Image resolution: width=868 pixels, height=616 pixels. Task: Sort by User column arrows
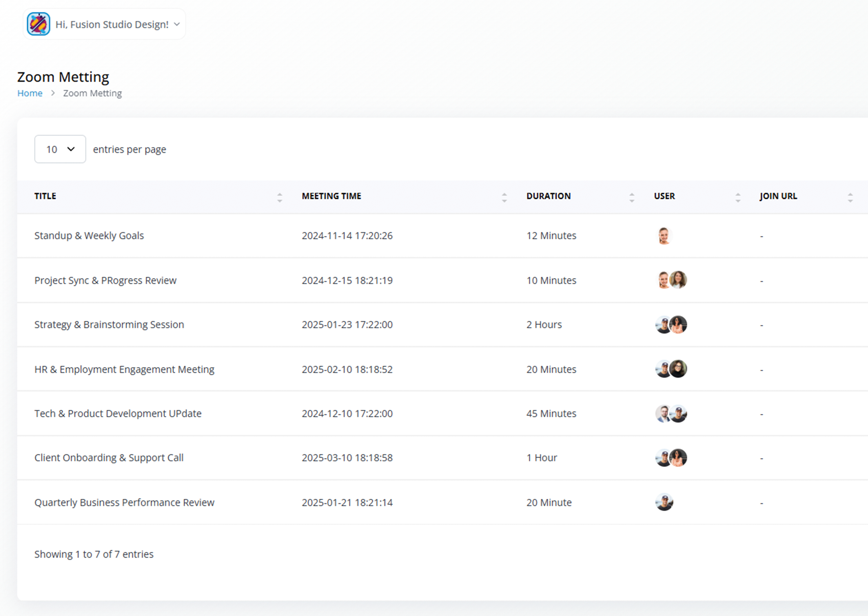738,197
